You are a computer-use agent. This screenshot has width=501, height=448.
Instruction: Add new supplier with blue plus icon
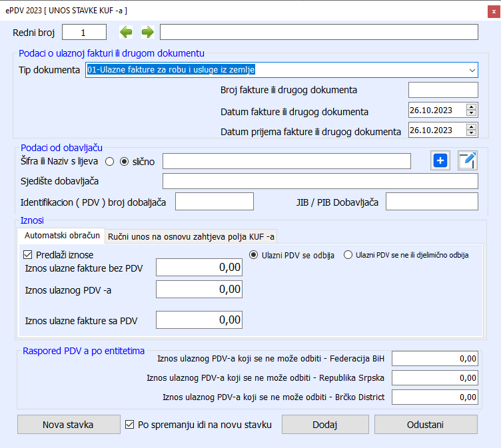click(440, 160)
